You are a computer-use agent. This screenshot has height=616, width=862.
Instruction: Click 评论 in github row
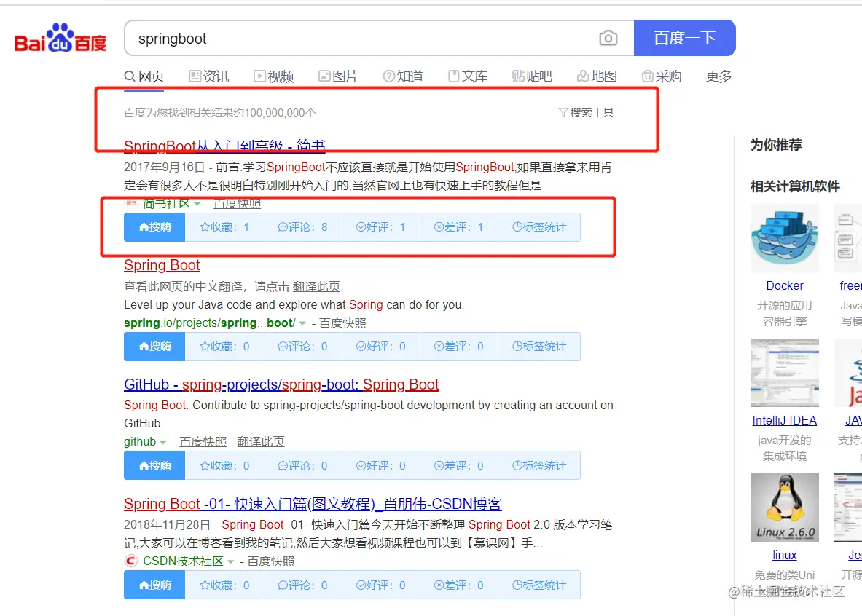[302, 465]
